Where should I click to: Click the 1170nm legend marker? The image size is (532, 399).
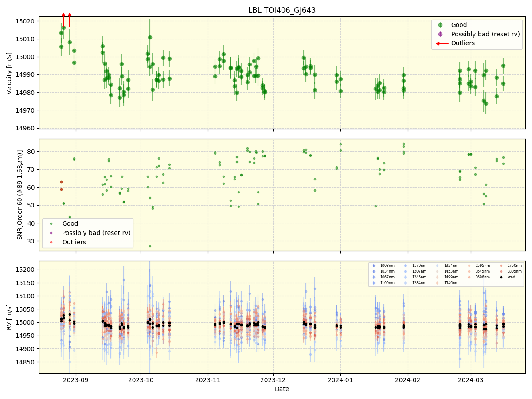click(405, 266)
